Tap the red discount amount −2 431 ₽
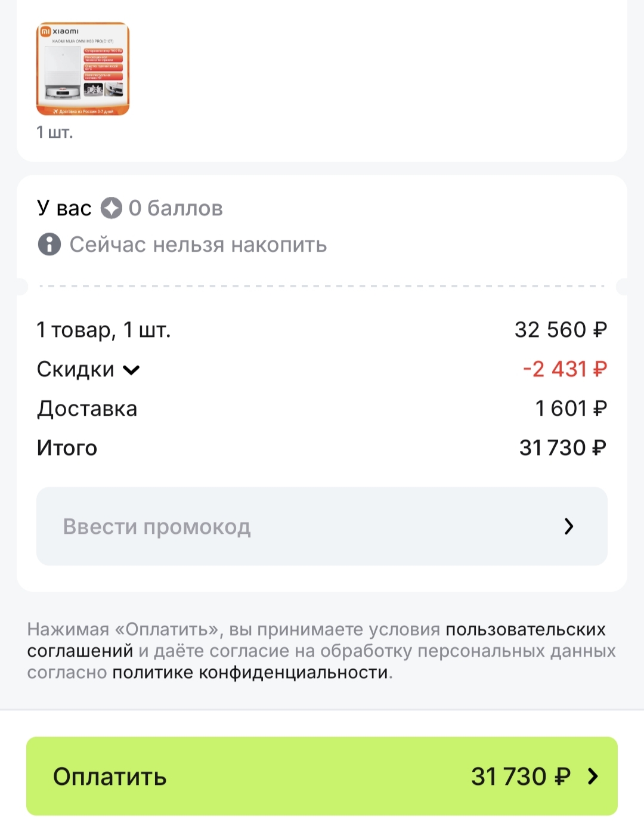 [x=564, y=369]
